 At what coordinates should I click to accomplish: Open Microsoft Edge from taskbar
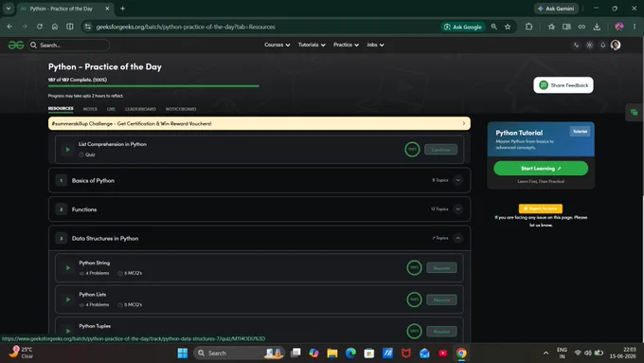[x=350, y=354]
